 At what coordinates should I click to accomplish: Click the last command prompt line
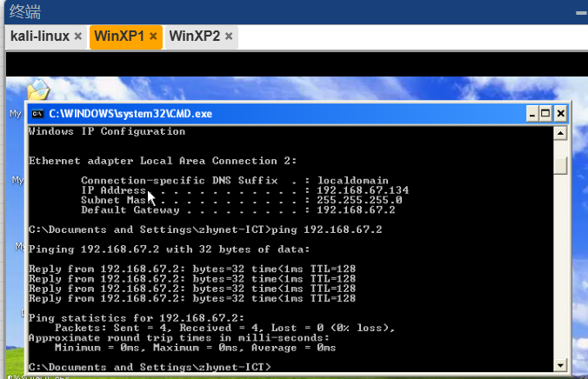pyautogui.click(x=150, y=367)
